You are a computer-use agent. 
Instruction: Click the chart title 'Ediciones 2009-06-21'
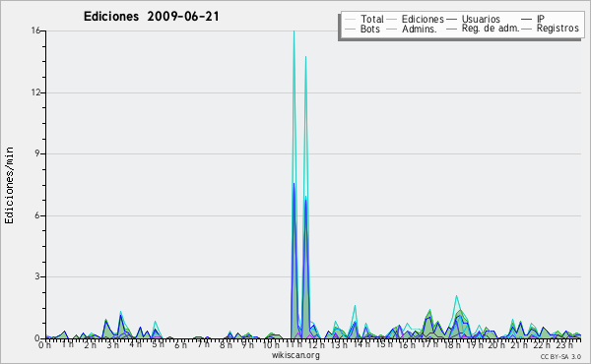tap(151, 17)
